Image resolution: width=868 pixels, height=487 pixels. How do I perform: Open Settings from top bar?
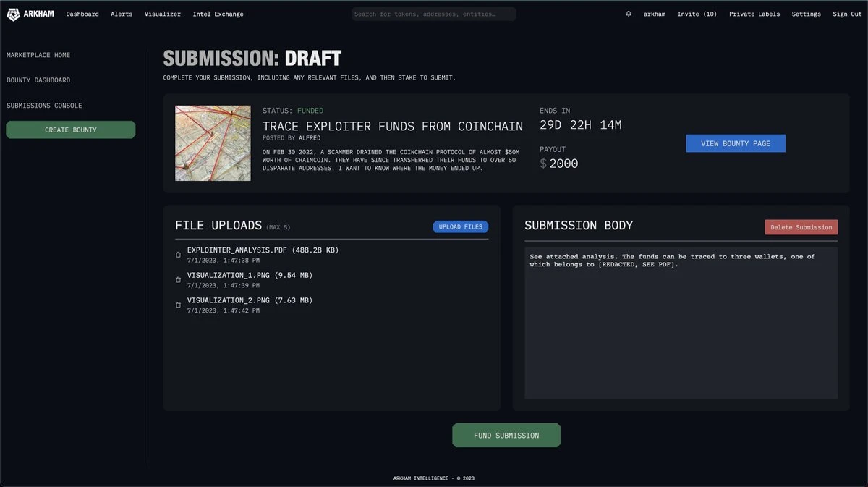[806, 14]
